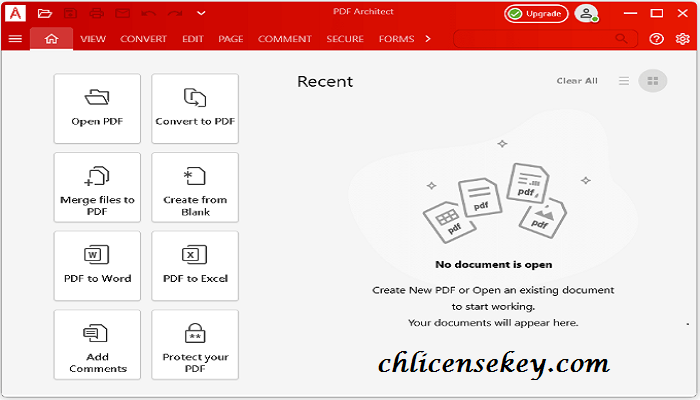Screen dimensions: 700x400
Task: Click the PDF to Word tile
Action: tap(97, 266)
